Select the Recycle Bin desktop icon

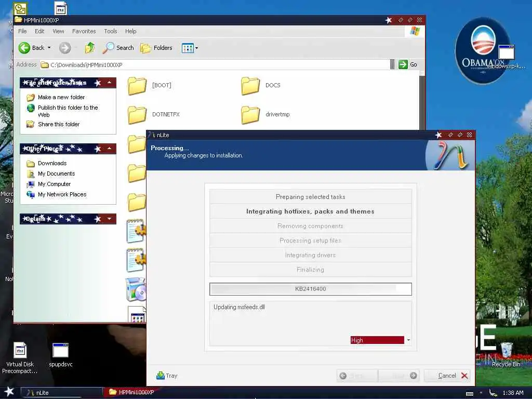click(x=506, y=355)
